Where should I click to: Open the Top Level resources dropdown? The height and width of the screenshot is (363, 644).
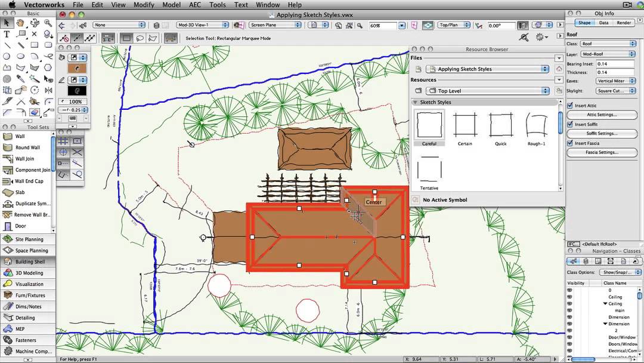click(x=488, y=91)
